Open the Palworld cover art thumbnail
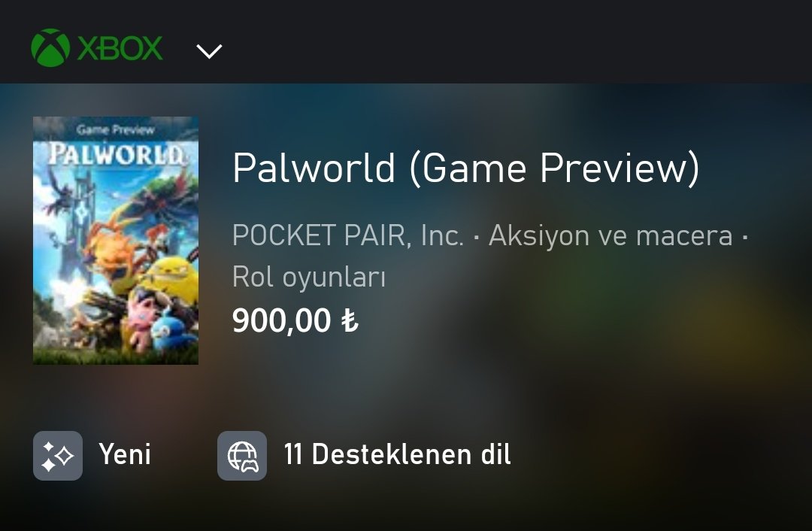 click(116, 241)
